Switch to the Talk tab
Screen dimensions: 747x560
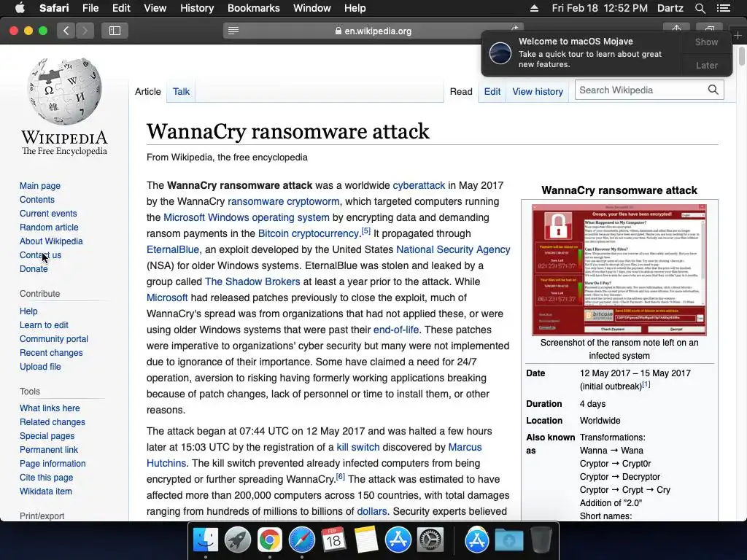181,91
